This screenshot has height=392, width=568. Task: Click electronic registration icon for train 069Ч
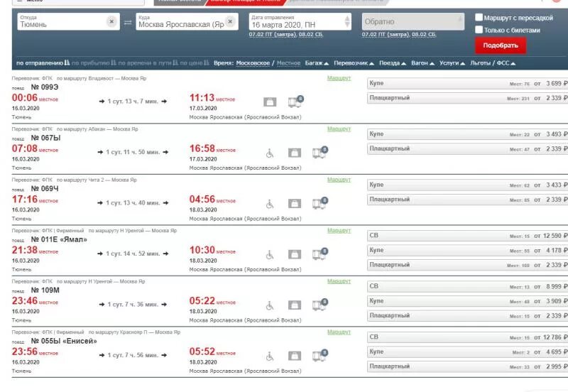[x=320, y=203]
